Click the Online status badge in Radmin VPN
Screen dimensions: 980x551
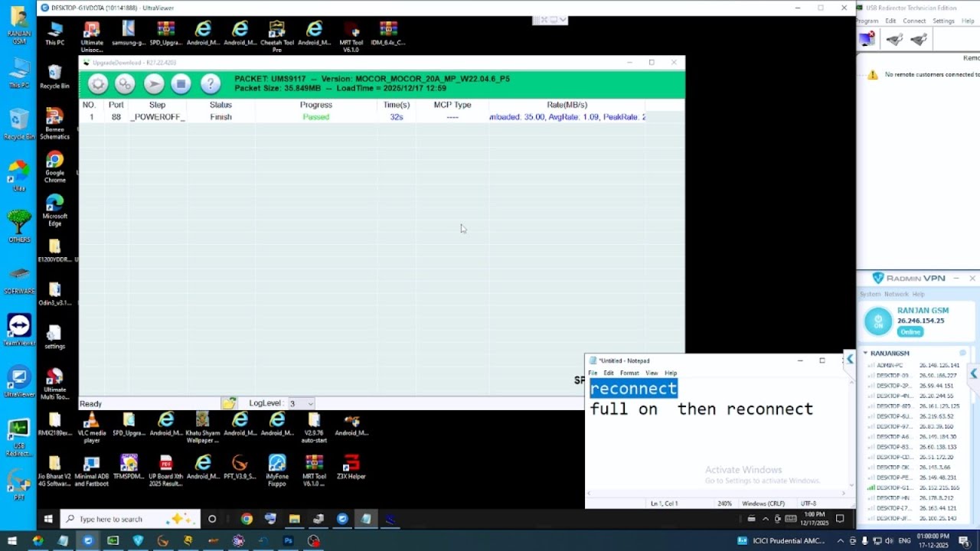[910, 332]
